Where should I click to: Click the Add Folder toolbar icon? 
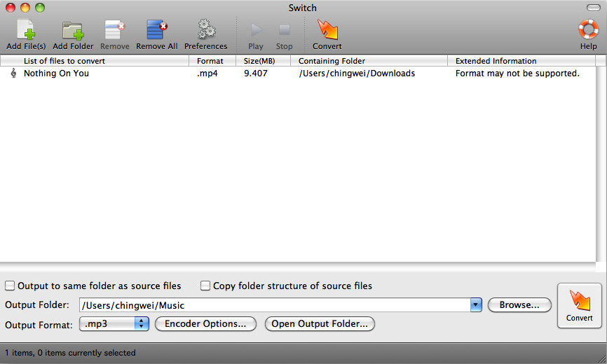(73, 31)
